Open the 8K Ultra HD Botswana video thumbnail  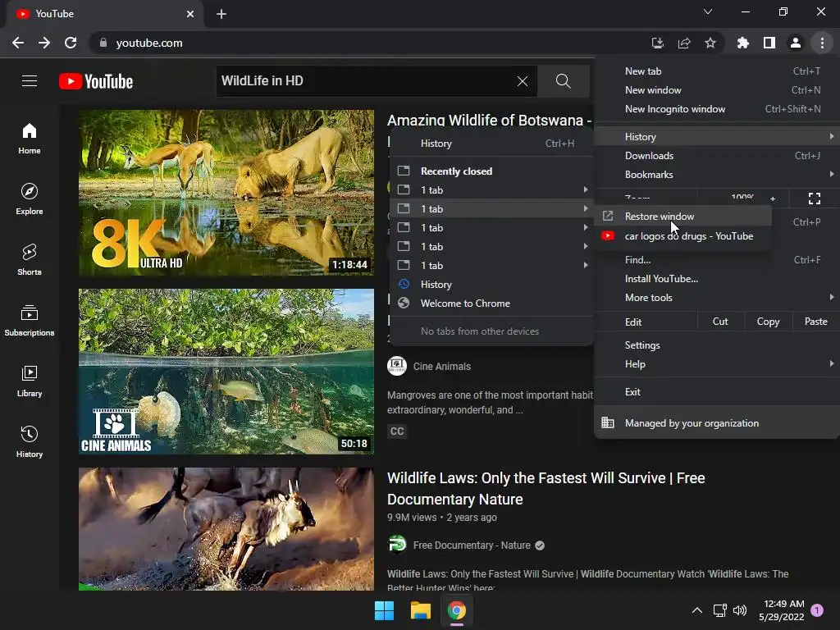pyautogui.click(x=226, y=193)
